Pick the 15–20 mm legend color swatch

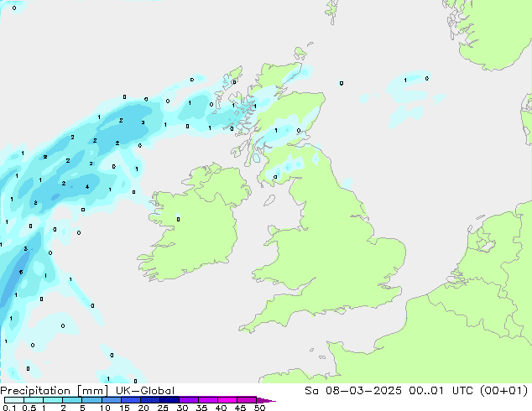tap(130, 400)
